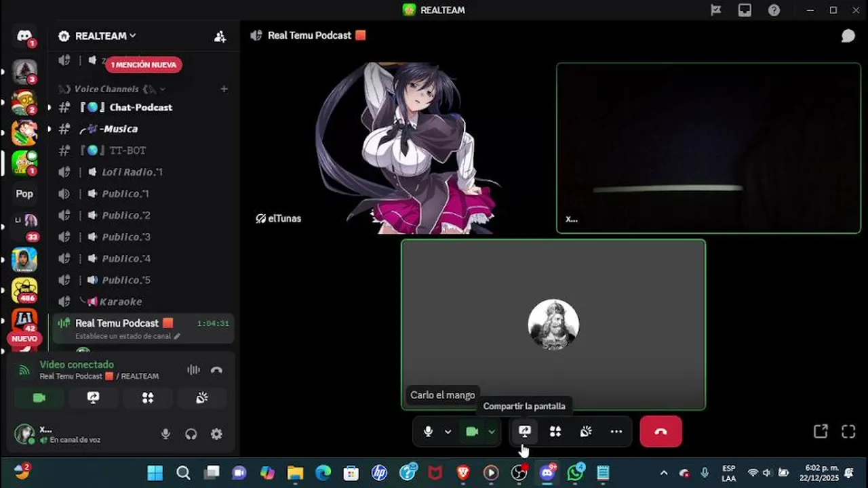Open camera options dropdown arrow

[x=492, y=432]
